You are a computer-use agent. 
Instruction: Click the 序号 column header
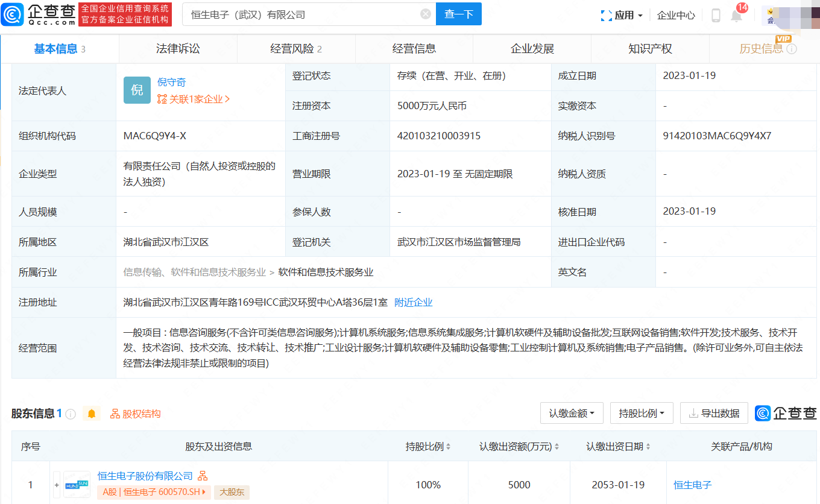(31, 447)
